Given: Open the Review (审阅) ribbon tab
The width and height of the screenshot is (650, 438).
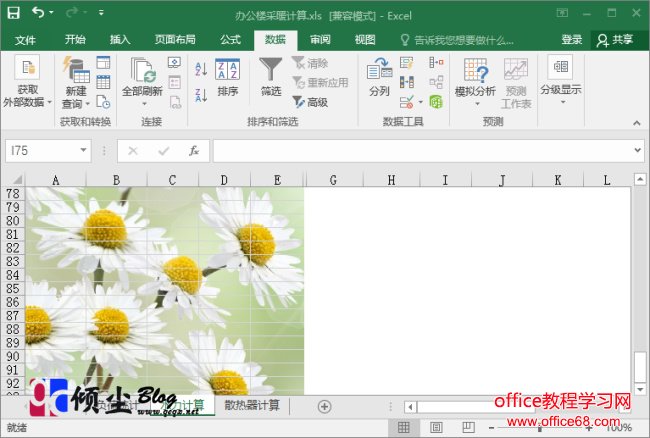Looking at the screenshot, I should (x=320, y=40).
